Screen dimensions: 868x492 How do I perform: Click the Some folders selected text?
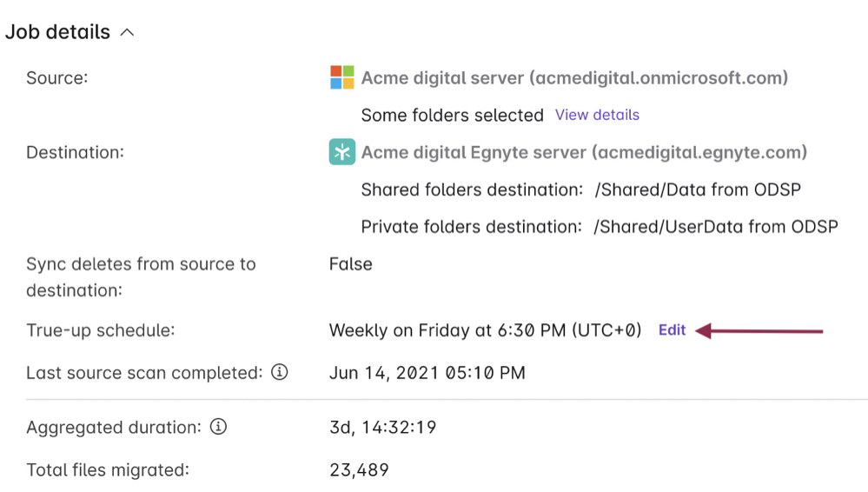(452, 115)
